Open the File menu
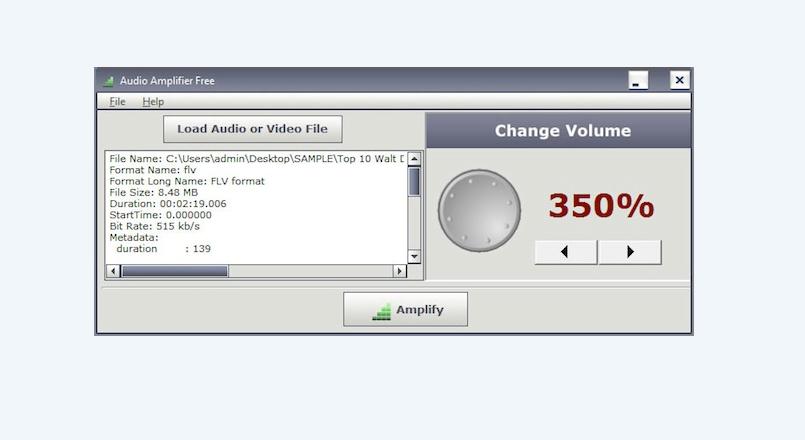 pyautogui.click(x=117, y=101)
